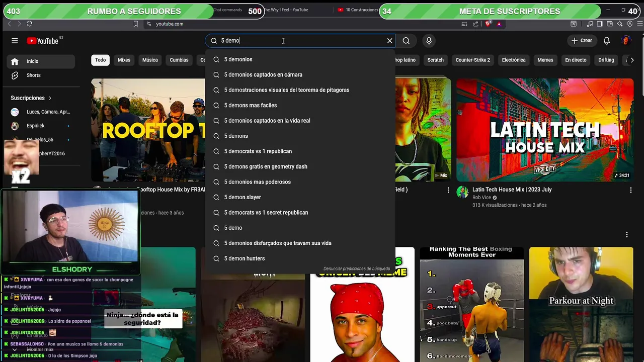Screen dimensions: 644x362
Task: Choose suggestion '5 demonios'
Action: coord(300,59)
